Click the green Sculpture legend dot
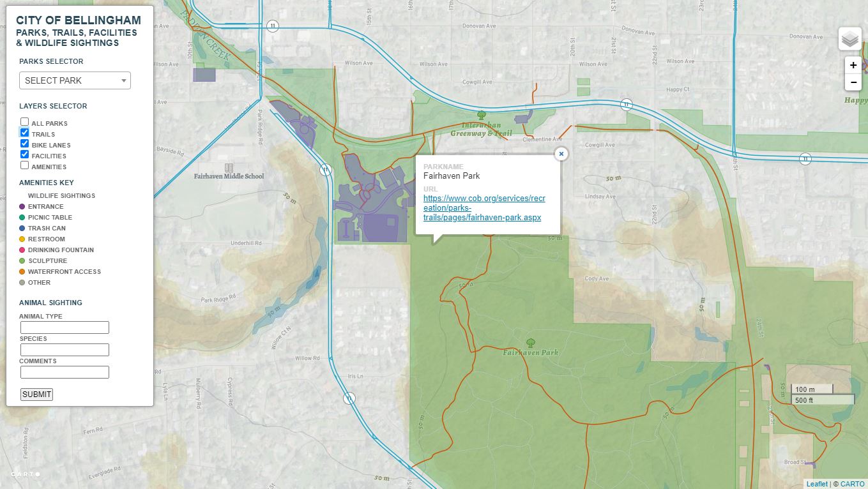The image size is (868, 489). [x=22, y=261]
